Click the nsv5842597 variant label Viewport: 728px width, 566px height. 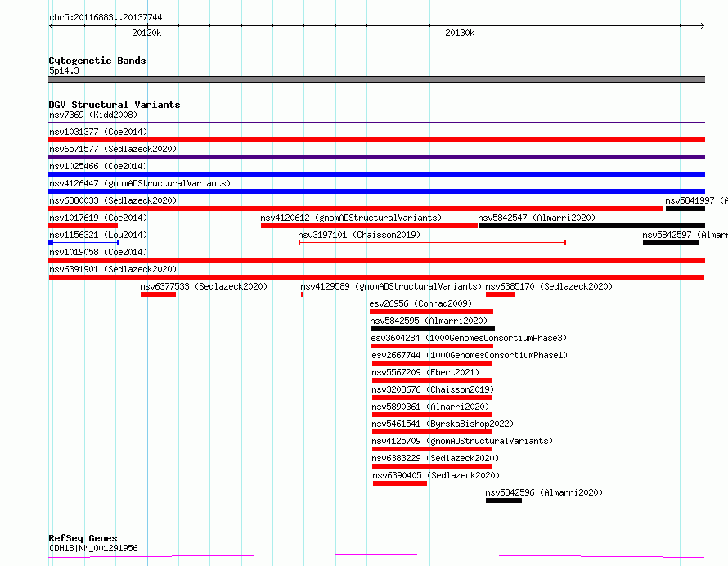685,235
